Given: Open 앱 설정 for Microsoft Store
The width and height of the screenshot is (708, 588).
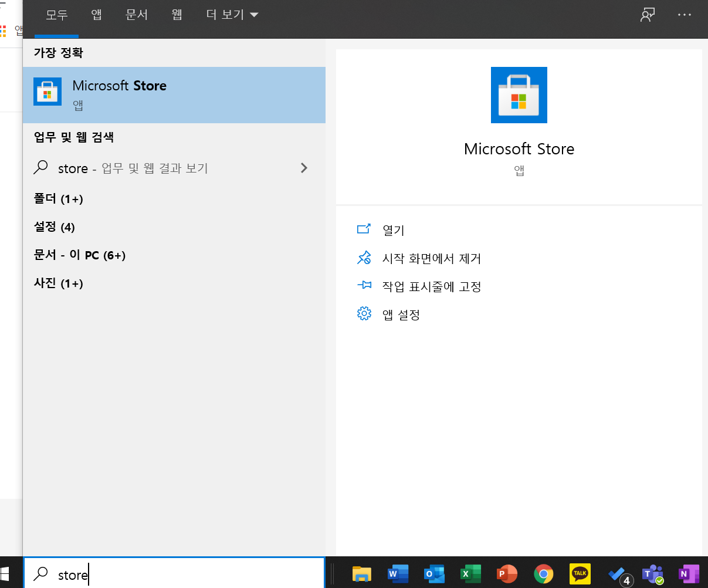Looking at the screenshot, I should (401, 315).
